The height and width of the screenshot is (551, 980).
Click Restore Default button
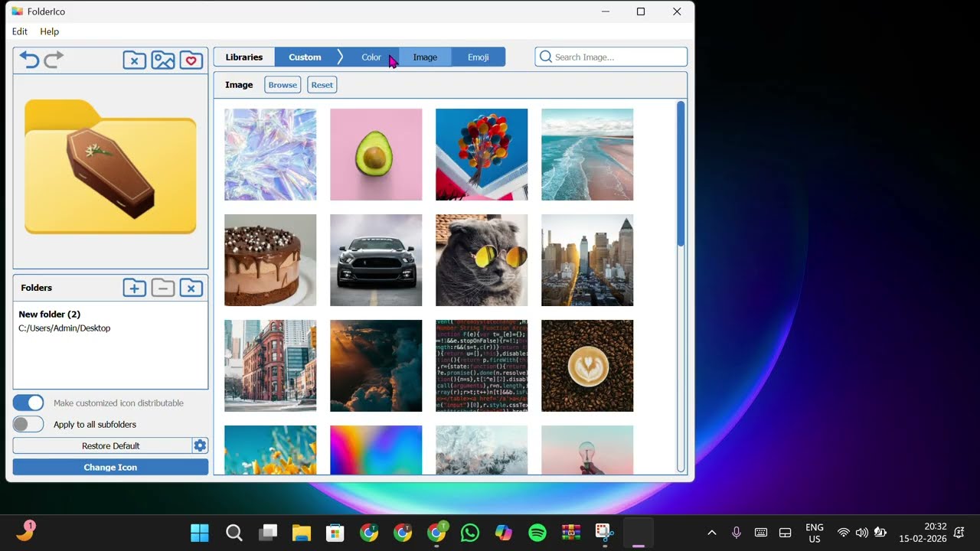103,445
